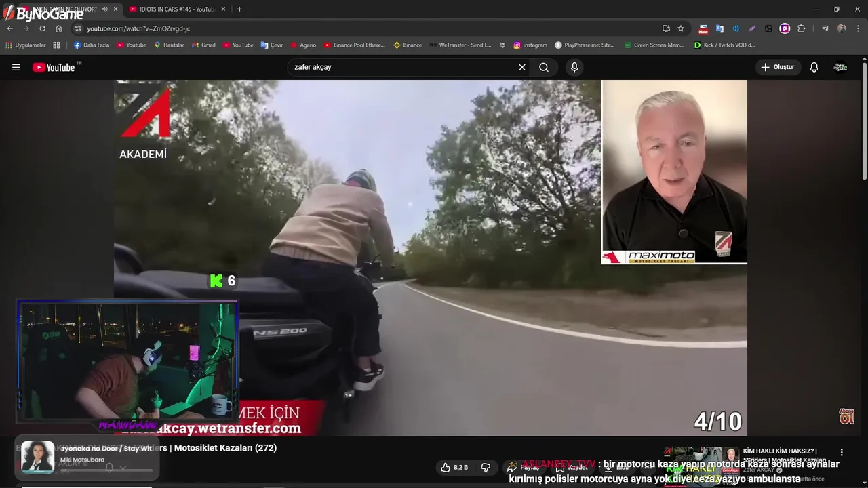Mute the first tab via speaker icon

104,9
